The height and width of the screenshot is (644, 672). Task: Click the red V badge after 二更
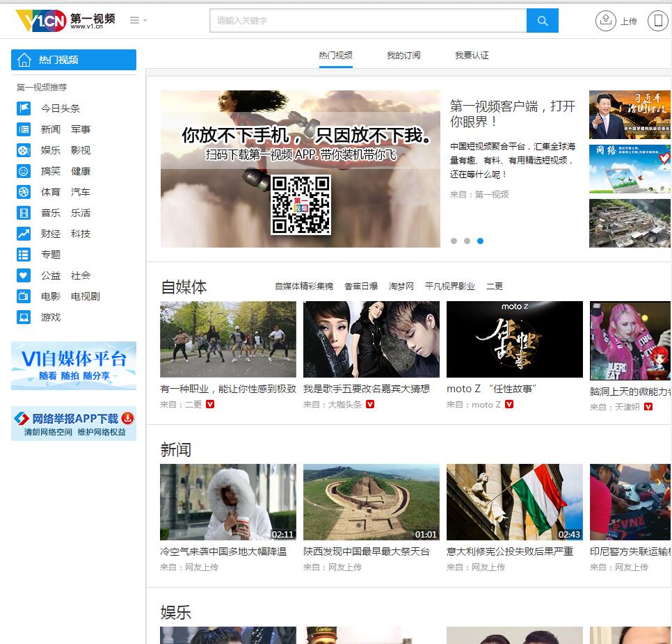210,404
